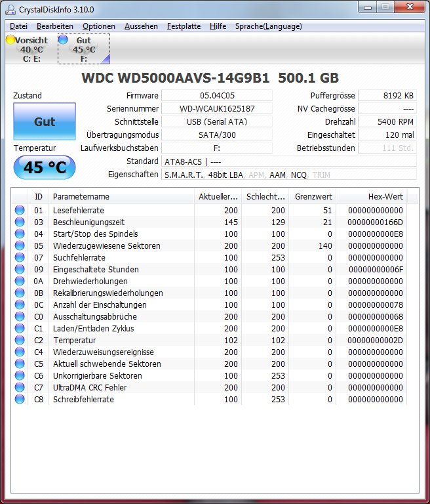The image size is (430, 504).
Task: Click status orb for Suchfehlerrate row
Action: click(20, 257)
